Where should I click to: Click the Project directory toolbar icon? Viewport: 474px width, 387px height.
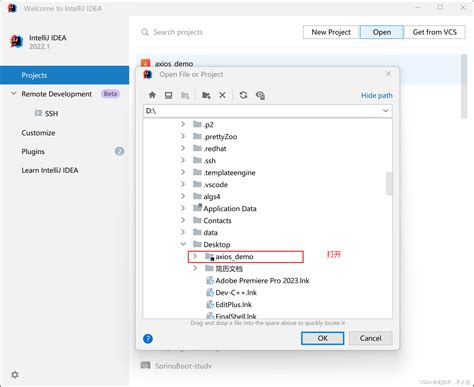pyautogui.click(x=185, y=95)
